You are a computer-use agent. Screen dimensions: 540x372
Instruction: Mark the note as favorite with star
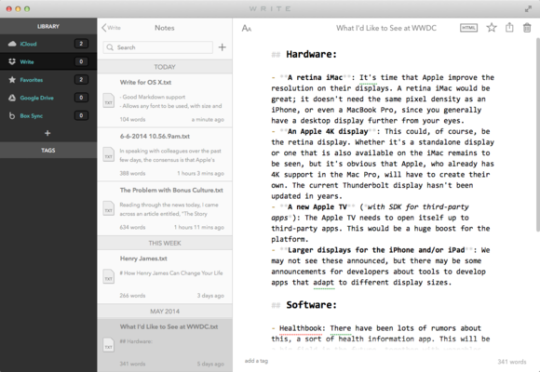point(491,28)
